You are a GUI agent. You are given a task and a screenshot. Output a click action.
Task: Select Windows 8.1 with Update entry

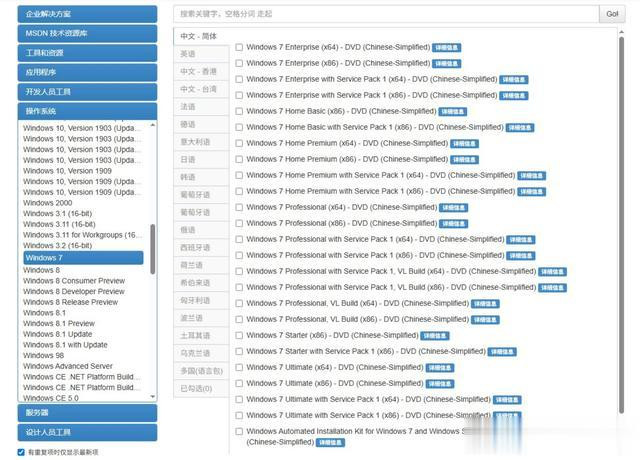(x=65, y=345)
